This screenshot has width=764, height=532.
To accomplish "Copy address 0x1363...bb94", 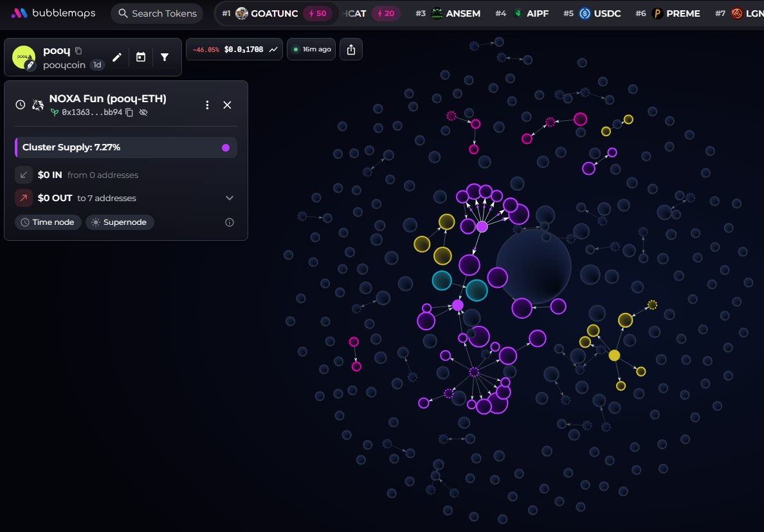I will [x=130, y=112].
